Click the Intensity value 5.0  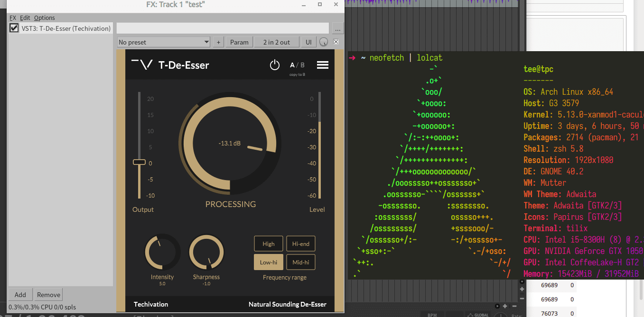click(x=162, y=284)
